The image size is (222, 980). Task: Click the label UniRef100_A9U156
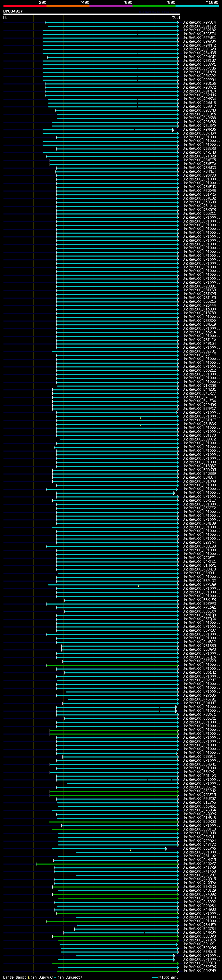(x=199, y=84)
